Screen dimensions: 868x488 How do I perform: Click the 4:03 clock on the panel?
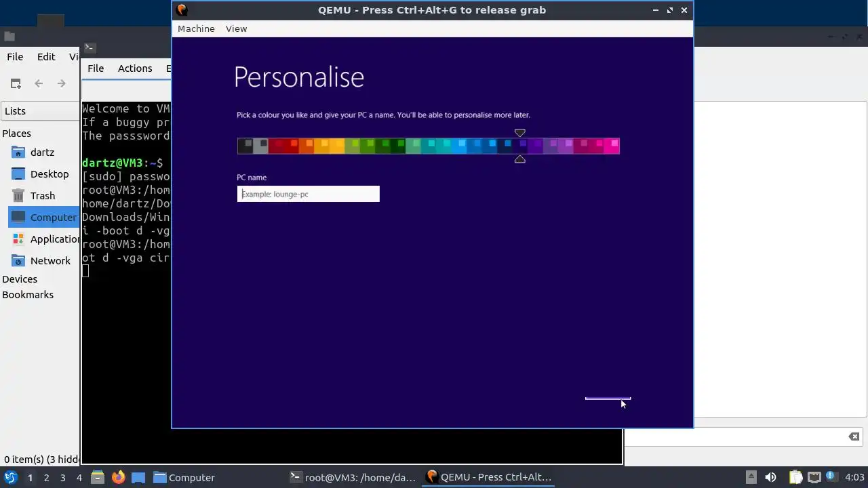pyautogui.click(x=854, y=477)
